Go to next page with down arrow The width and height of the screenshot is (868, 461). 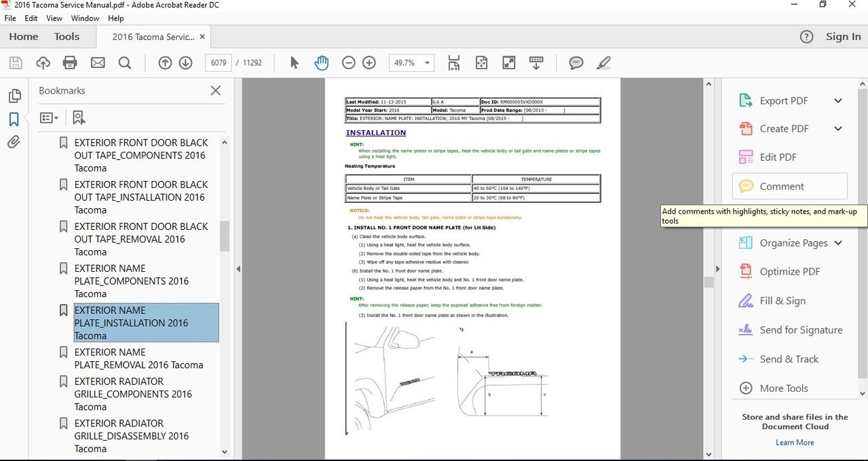(x=185, y=63)
